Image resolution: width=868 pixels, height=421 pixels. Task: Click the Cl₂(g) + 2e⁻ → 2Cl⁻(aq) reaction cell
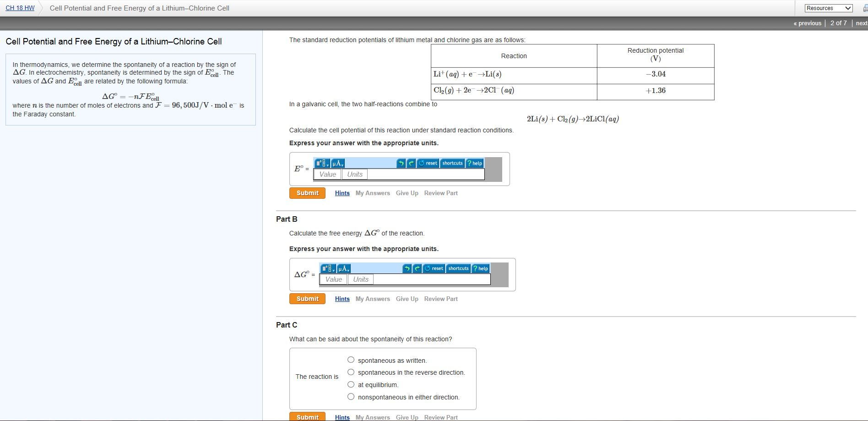(514, 92)
